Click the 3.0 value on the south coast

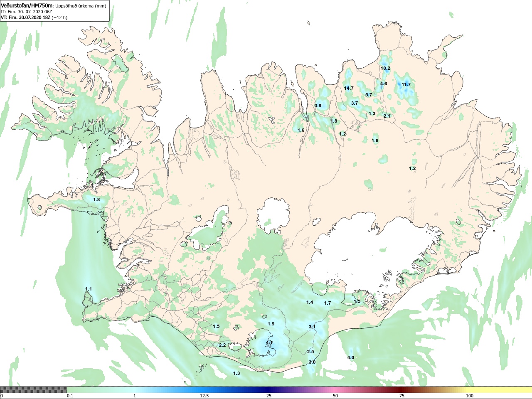coord(312,362)
